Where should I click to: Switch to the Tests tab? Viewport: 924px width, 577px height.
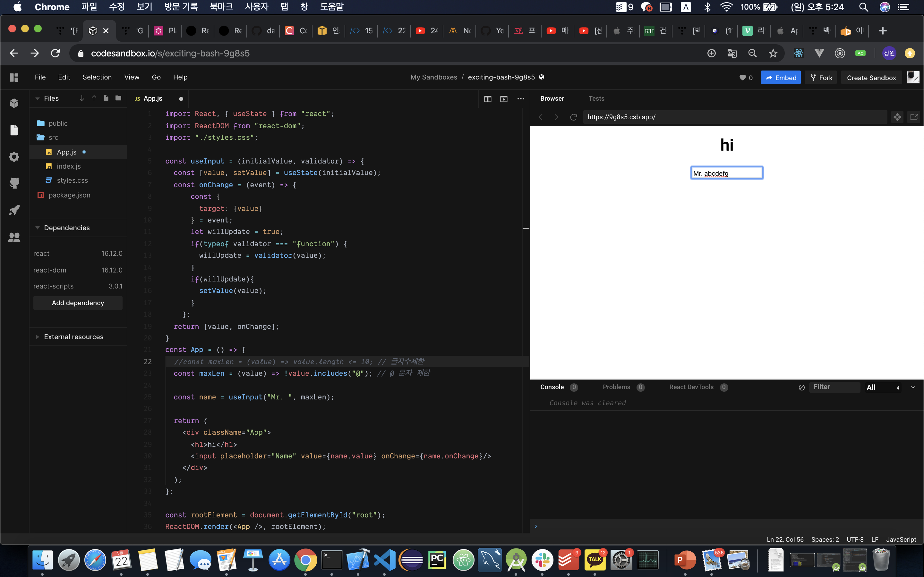tap(596, 98)
